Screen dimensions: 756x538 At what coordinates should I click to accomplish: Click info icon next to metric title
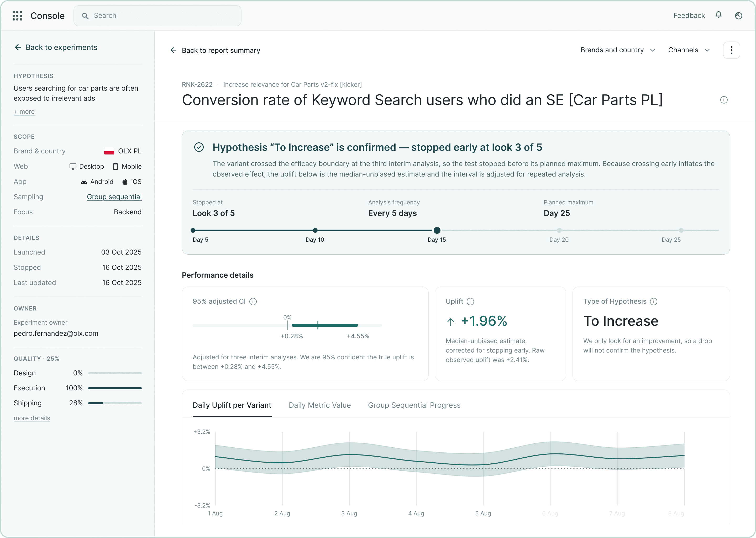[723, 100]
